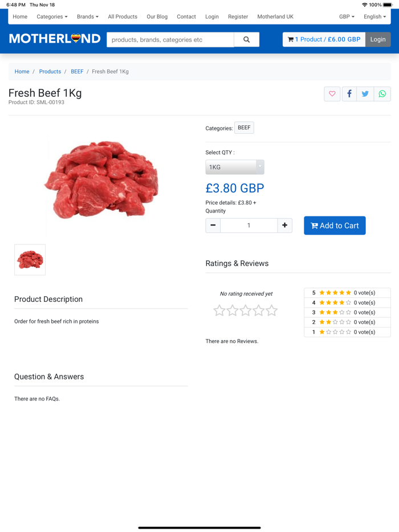The image size is (399, 532).
Task: Add product to wishlist with heart icon
Action: (x=332, y=94)
